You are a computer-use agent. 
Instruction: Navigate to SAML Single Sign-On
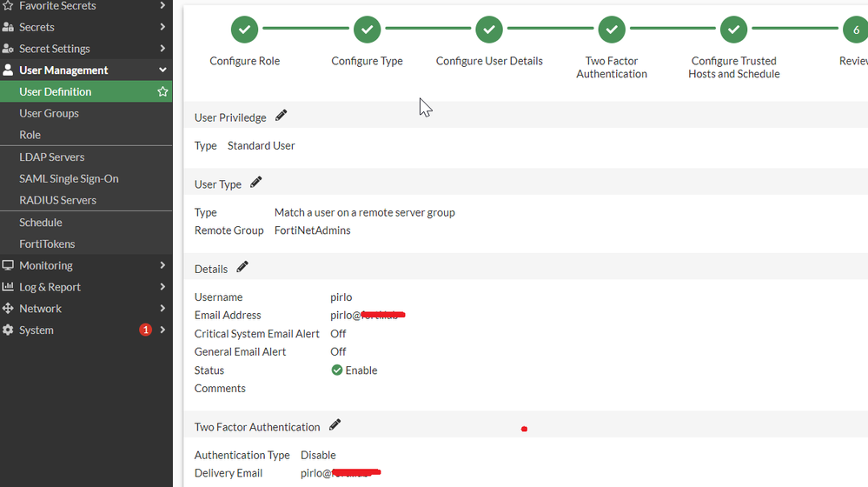tap(69, 178)
